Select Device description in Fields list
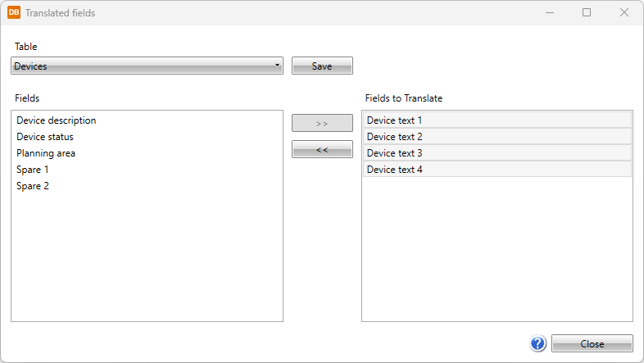 (x=57, y=120)
